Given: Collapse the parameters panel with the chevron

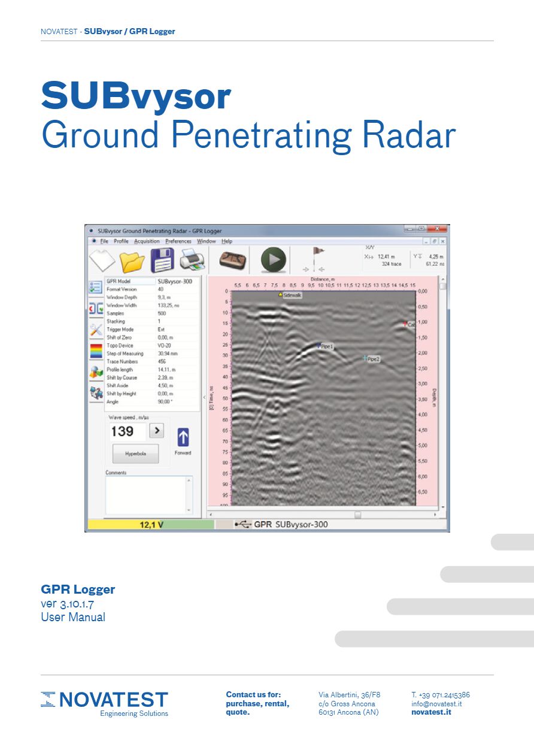Looking at the screenshot, I should pyautogui.click(x=205, y=397).
